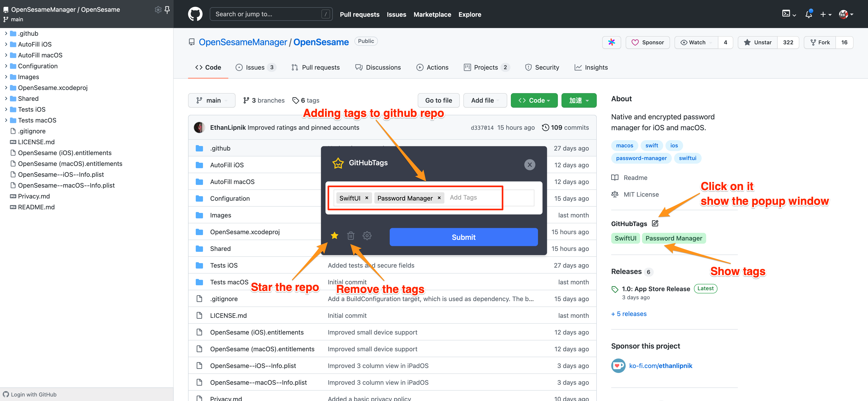This screenshot has height=401, width=868.
Task: Switch to the Issues tab
Action: 255,67
